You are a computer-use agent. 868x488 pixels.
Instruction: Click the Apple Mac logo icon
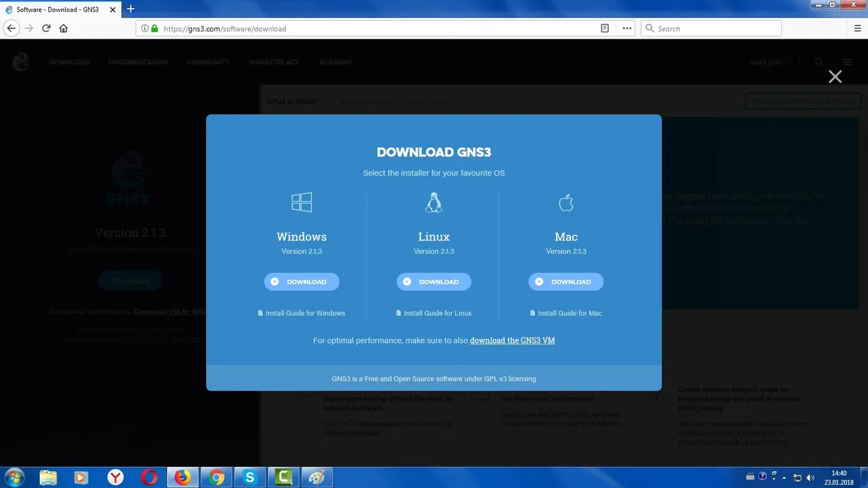(x=566, y=202)
